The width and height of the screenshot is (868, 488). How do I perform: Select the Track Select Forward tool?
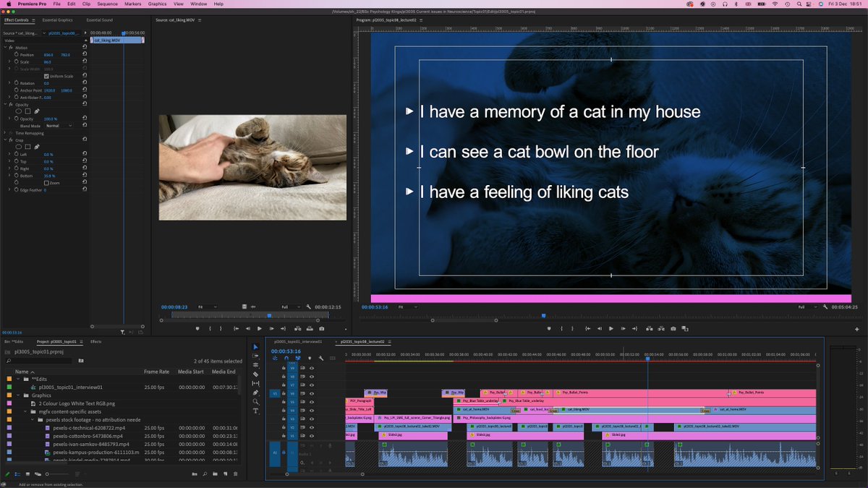255,356
